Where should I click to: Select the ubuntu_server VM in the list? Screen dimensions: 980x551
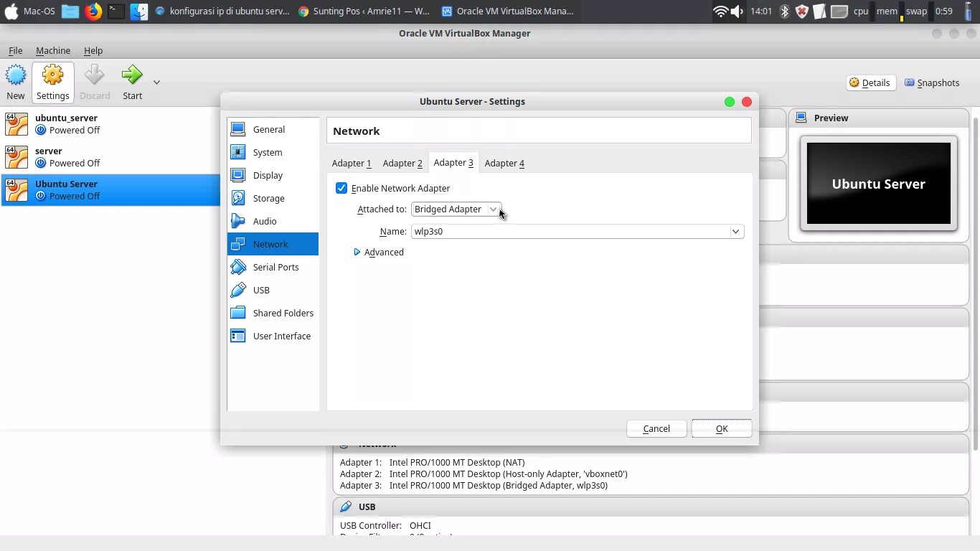click(110, 123)
